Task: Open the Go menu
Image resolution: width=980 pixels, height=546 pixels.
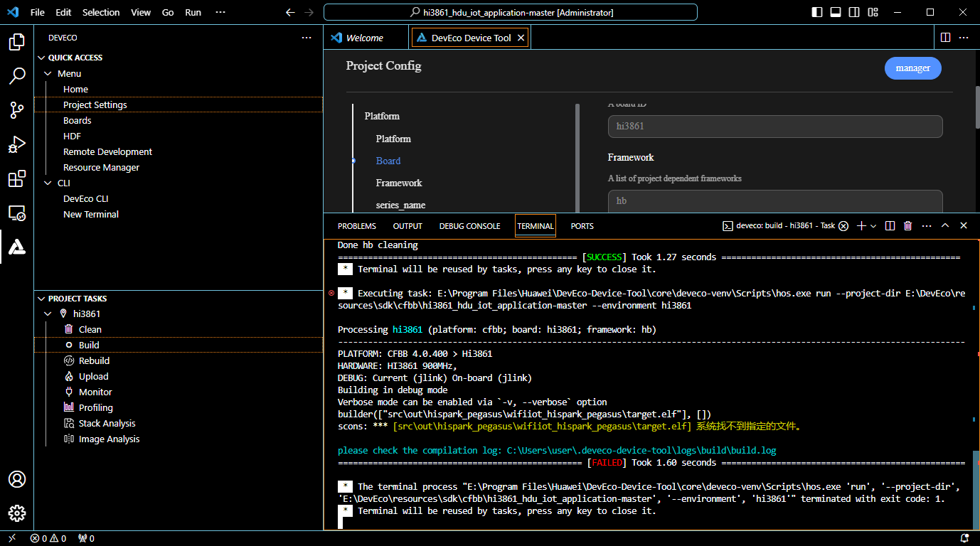Action: [168, 12]
